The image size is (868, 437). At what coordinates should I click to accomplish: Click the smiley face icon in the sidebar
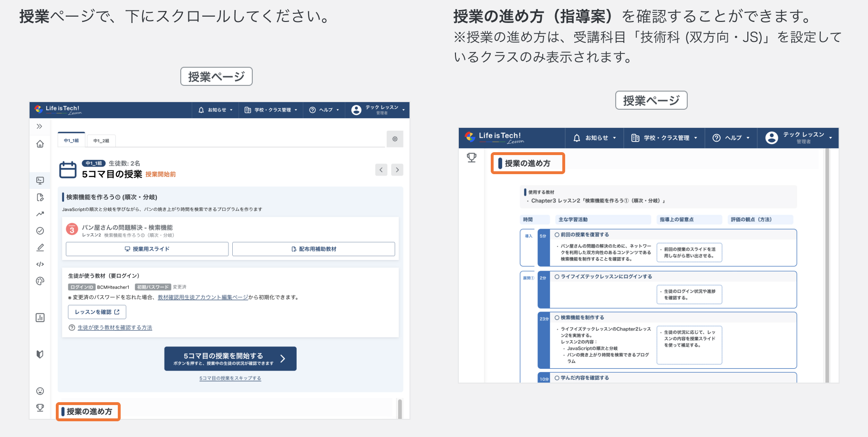pyautogui.click(x=40, y=391)
